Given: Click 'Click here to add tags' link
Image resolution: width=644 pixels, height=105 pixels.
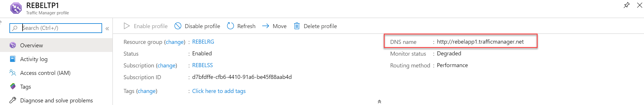Looking at the screenshot, I should point(219,91).
